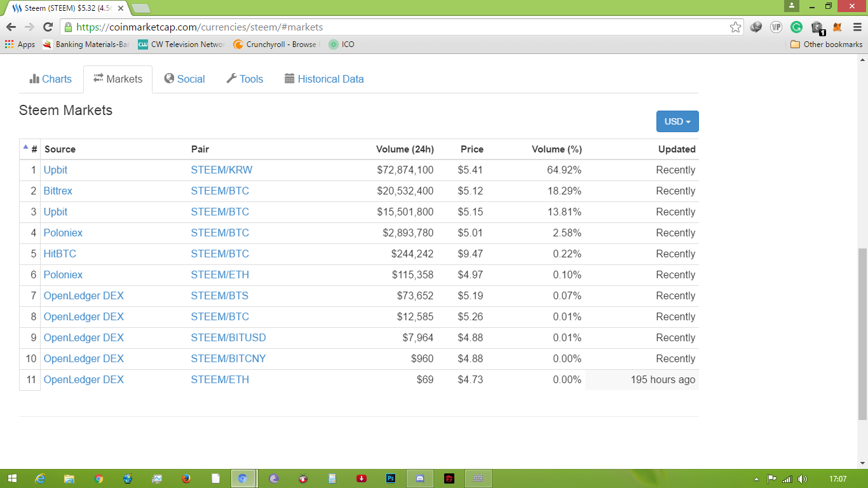Open the Windows Start menu
This screenshot has width=868, height=488.
coord(11,478)
